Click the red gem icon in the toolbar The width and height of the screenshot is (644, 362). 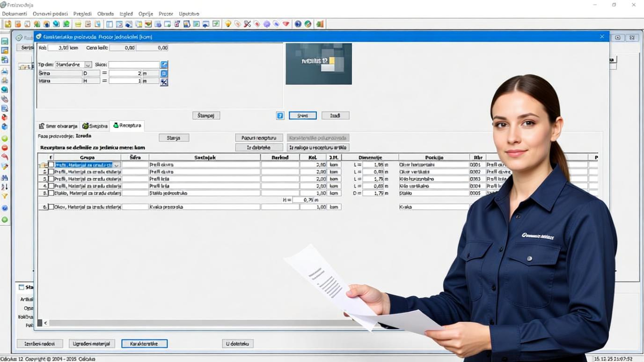286,24
